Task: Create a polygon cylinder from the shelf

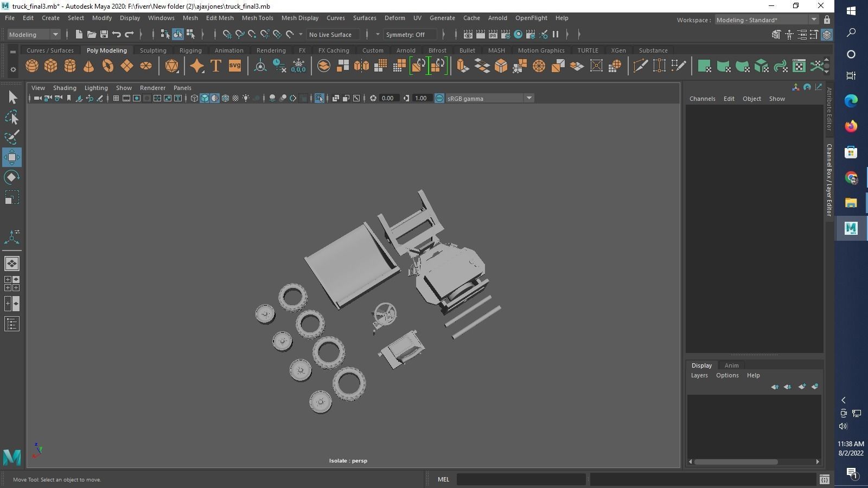Action: pyautogui.click(x=70, y=66)
